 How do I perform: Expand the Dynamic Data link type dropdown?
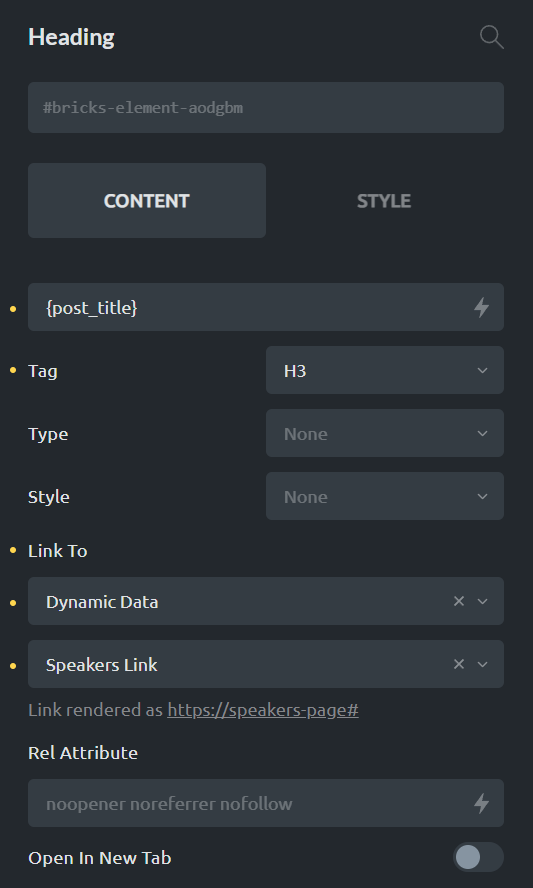click(x=483, y=601)
